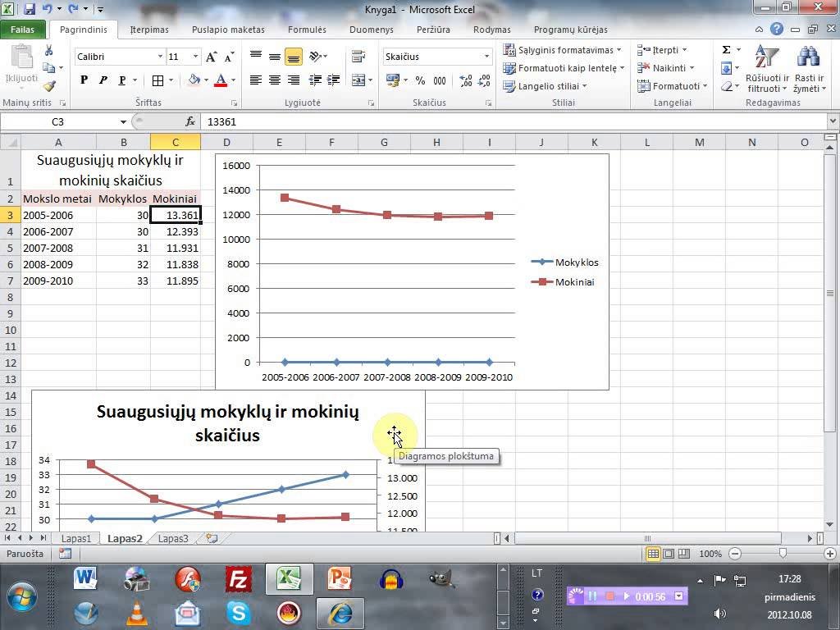Click the decrease indent icon
Viewport: 840px width, 630px height.
point(315,80)
